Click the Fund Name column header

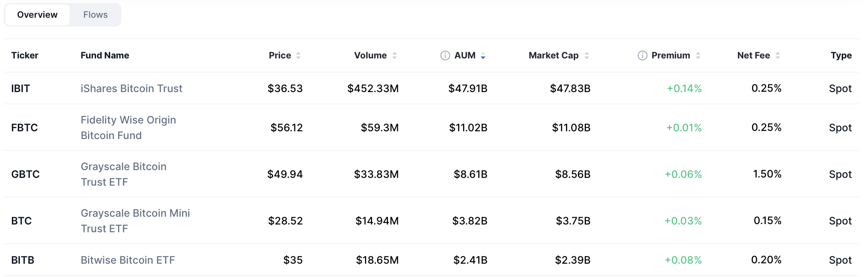click(x=105, y=55)
